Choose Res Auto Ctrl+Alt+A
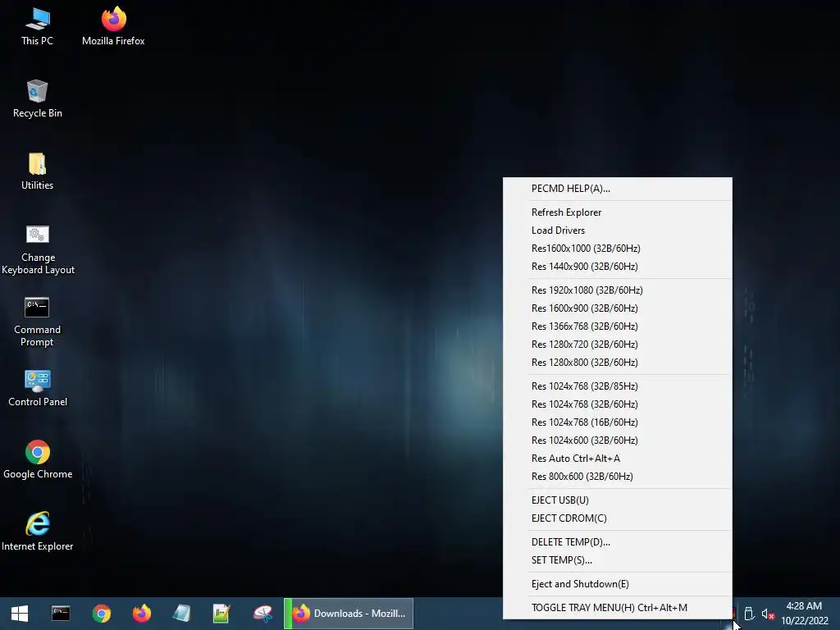The width and height of the screenshot is (840, 630). click(617, 459)
